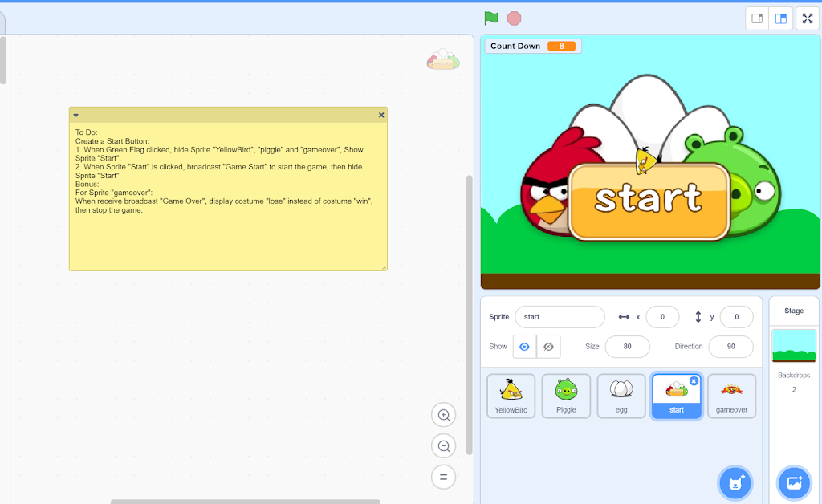Select the gameover sprite thumbnail

coord(731,396)
